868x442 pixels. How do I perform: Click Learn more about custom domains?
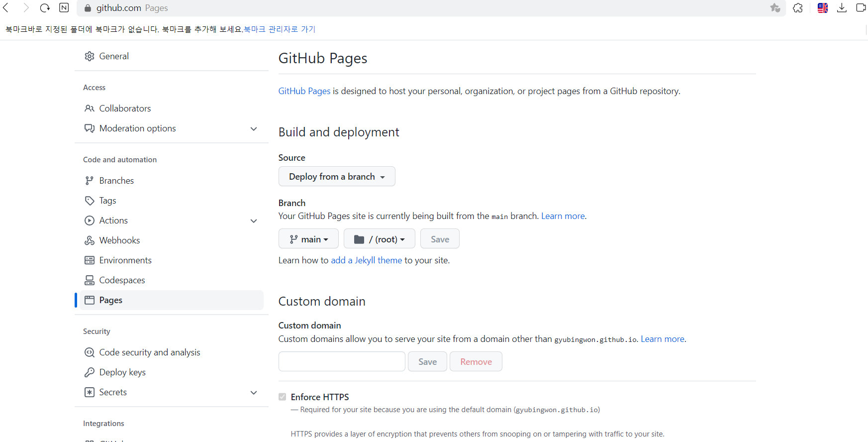pos(663,339)
